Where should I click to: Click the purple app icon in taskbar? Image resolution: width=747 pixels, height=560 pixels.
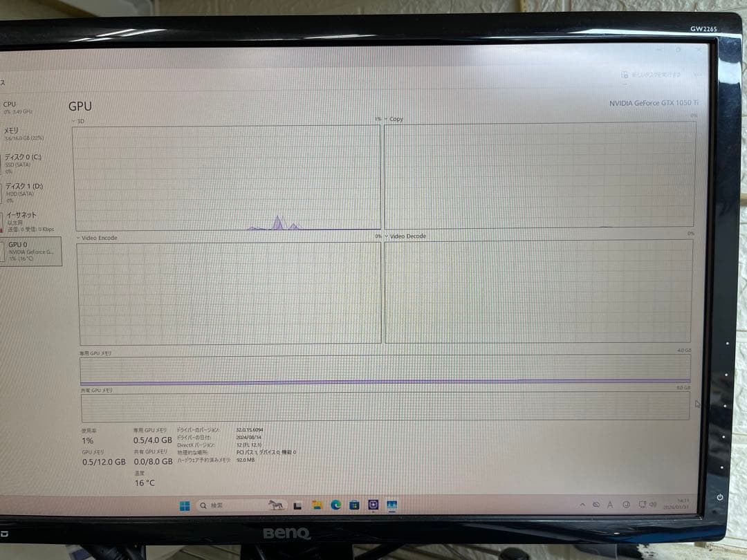(x=373, y=505)
